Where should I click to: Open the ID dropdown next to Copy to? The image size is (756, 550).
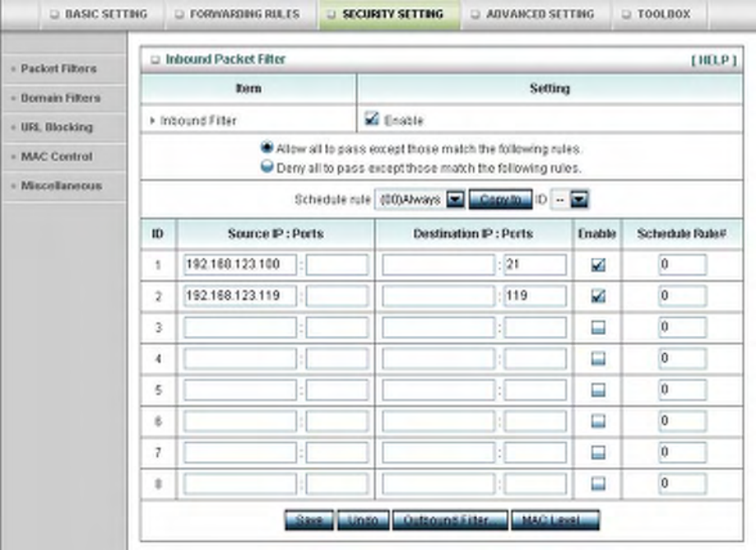click(569, 199)
